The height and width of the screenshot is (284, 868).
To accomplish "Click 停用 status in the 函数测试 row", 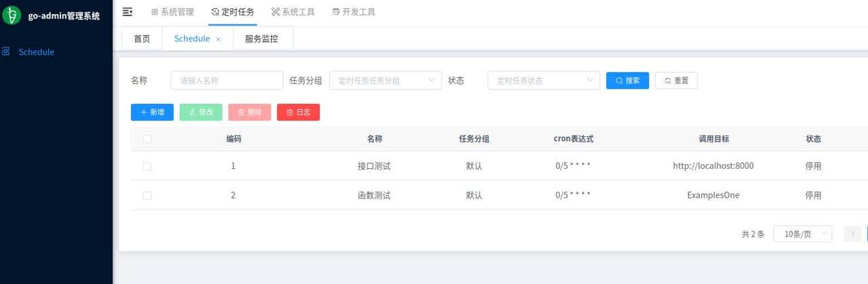I will coord(813,195).
